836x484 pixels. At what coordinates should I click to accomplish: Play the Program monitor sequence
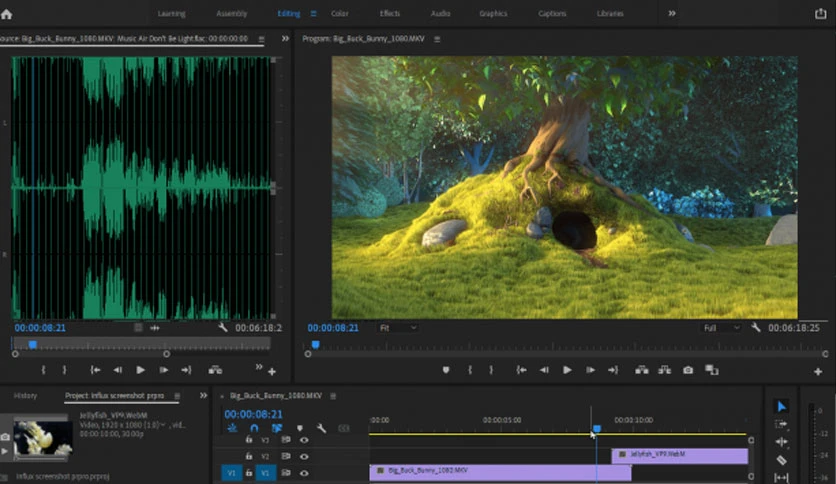[567, 370]
